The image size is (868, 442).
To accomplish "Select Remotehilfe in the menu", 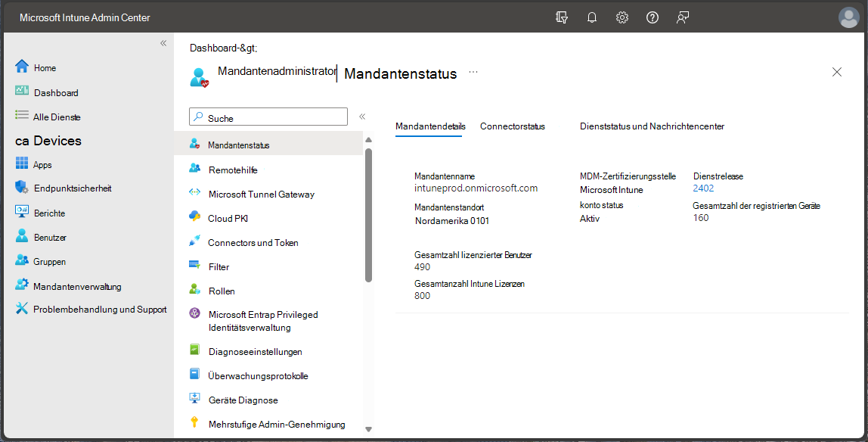I will 233,170.
